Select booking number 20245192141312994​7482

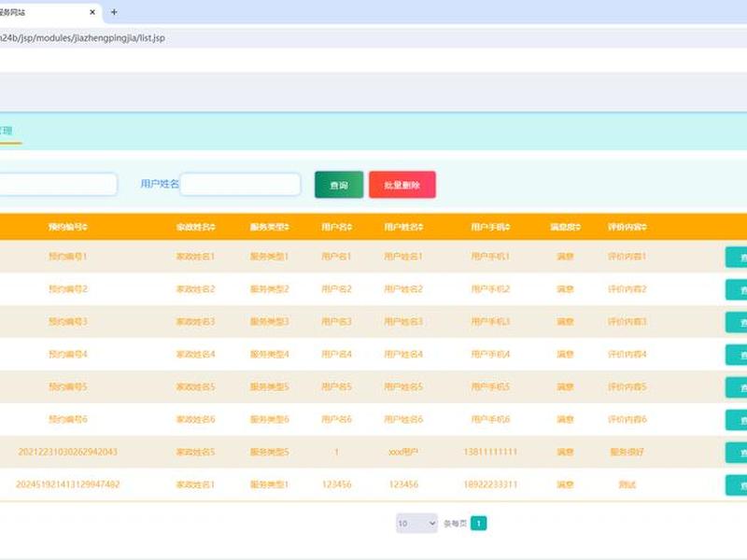click(67, 484)
